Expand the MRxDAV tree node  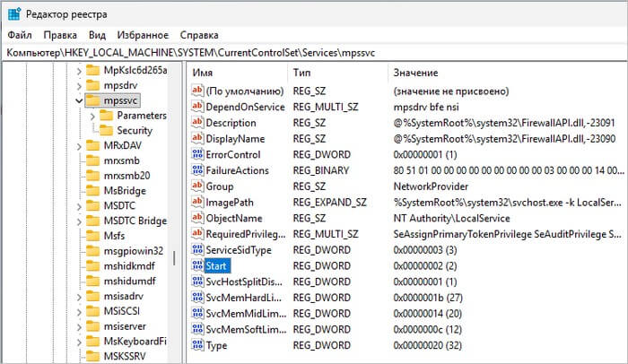click(80, 145)
